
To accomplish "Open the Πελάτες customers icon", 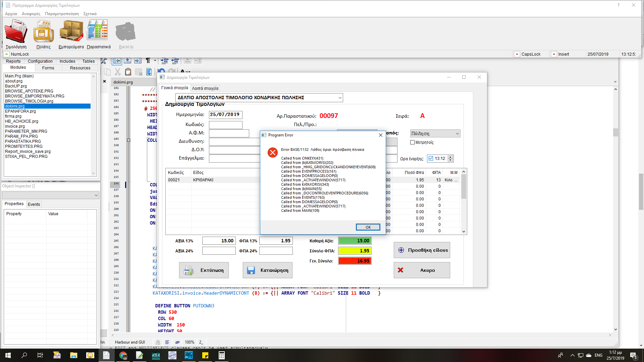I will [x=44, y=34].
